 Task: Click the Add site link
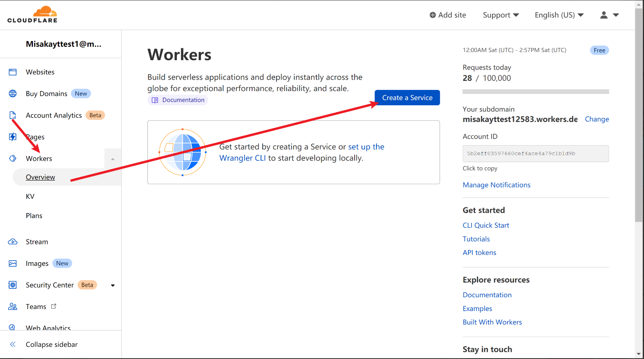click(448, 15)
